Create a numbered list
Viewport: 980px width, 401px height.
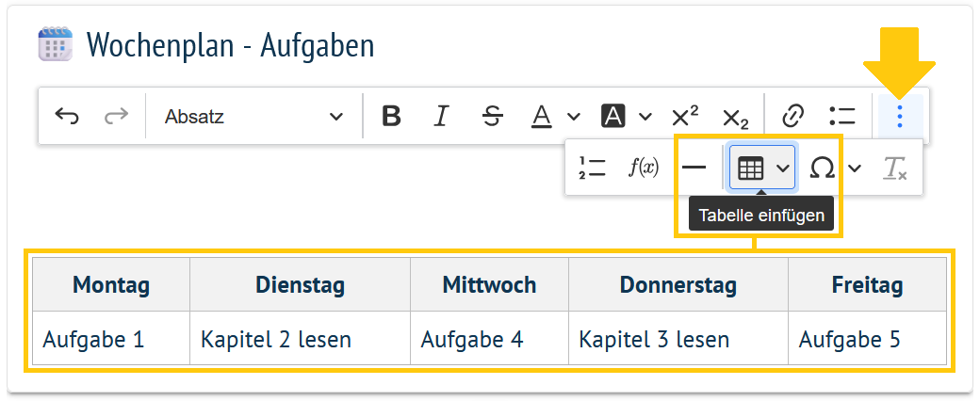592,168
